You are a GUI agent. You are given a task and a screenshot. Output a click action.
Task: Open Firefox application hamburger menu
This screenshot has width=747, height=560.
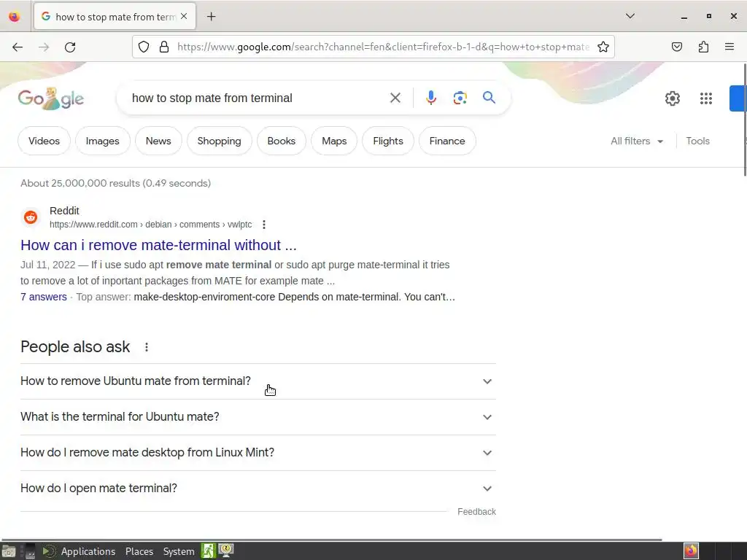tap(729, 47)
